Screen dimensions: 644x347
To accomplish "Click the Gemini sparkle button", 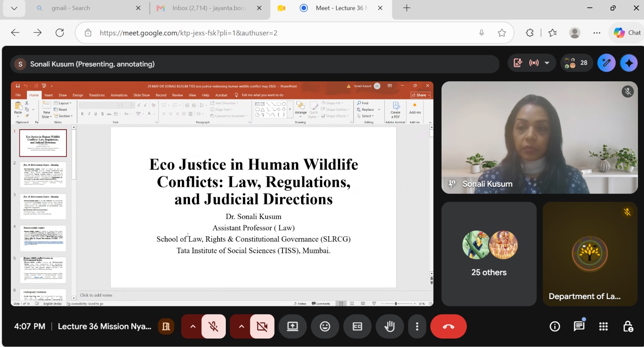I will coord(629,63).
